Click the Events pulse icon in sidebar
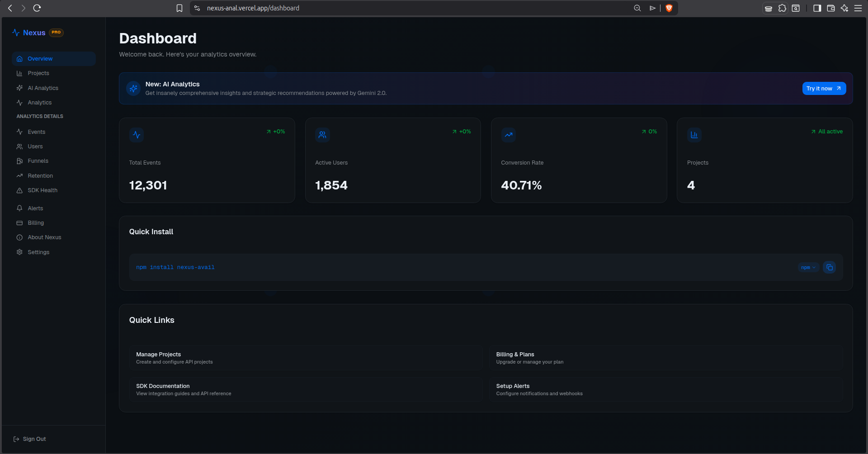The width and height of the screenshot is (868, 454). click(x=19, y=132)
